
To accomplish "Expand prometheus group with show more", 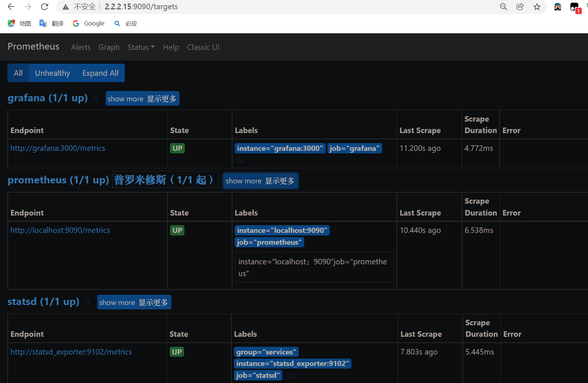I will pos(260,181).
